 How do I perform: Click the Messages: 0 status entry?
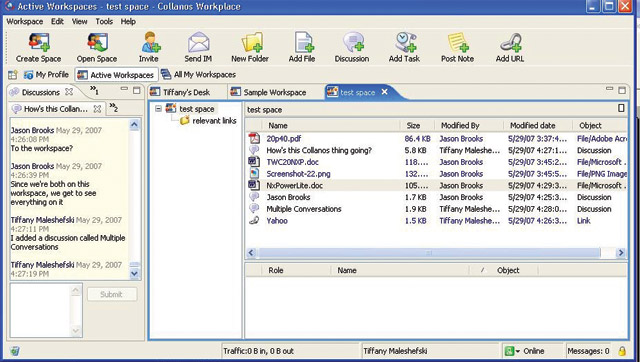click(588, 351)
